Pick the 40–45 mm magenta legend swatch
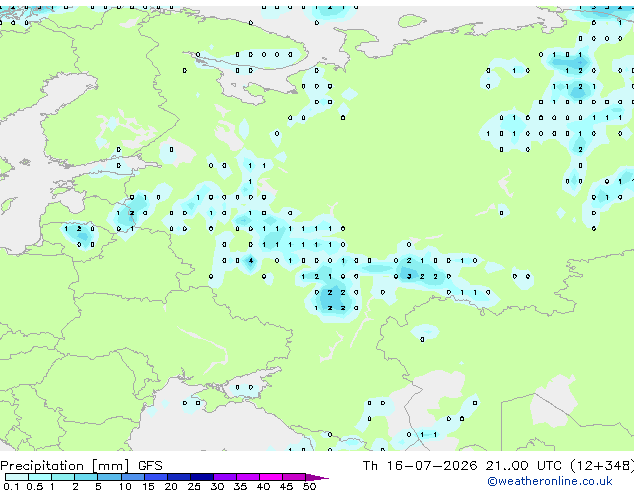 (271, 477)
